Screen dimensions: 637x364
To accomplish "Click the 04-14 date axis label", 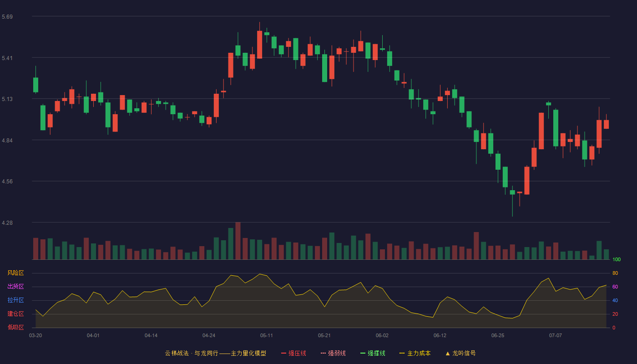I will [x=151, y=335].
